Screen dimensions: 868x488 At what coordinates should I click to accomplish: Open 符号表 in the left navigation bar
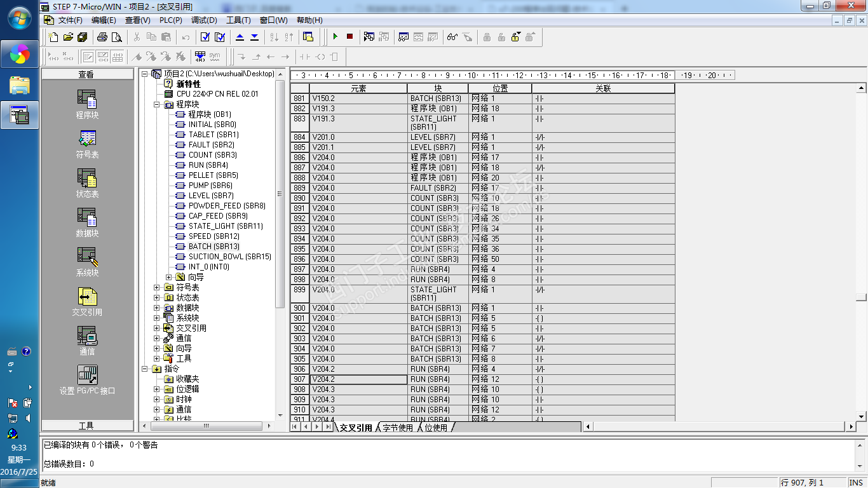(87, 144)
